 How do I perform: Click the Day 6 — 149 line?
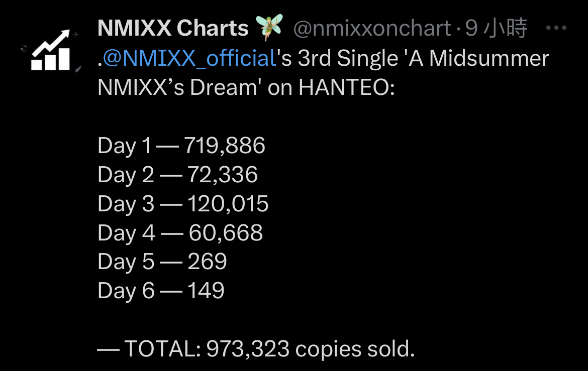[x=161, y=291]
